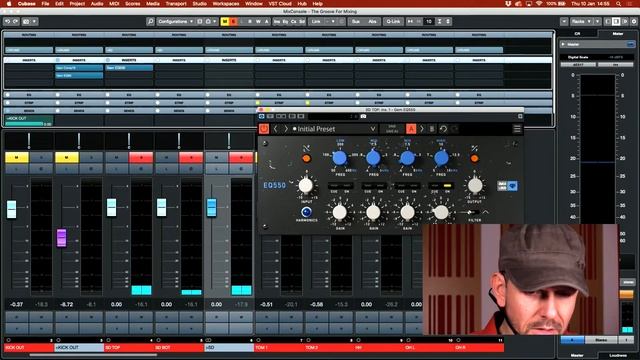
Task: Click the Q-Link toolbar button
Action: click(x=393, y=21)
